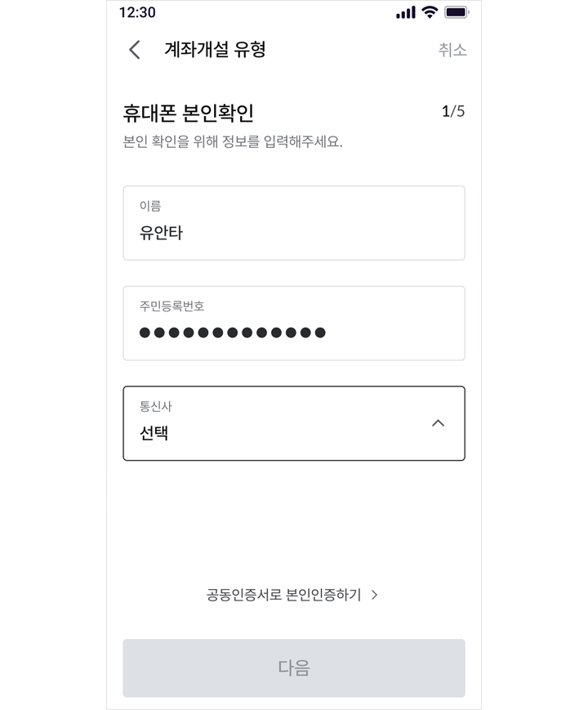588x710 pixels.
Task: Tap the 주민등록번호 input field
Action: tap(294, 323)
